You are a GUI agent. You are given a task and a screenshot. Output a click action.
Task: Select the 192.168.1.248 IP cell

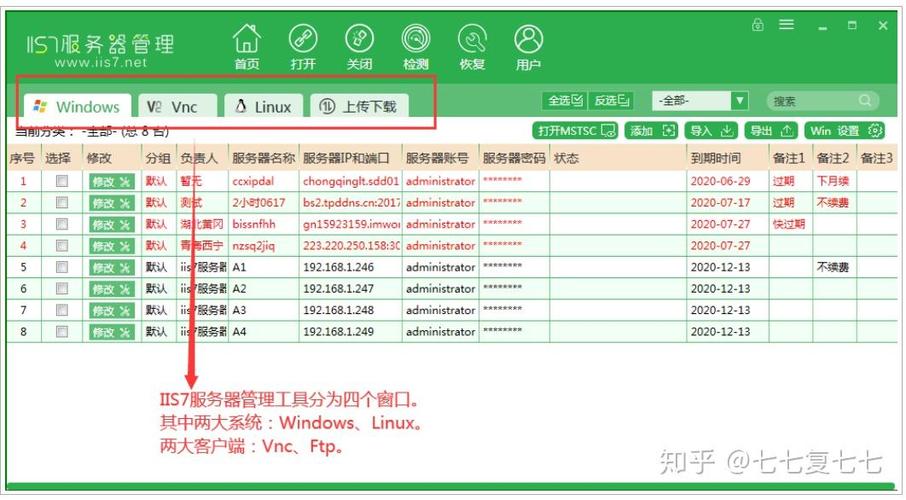point(350,310)
